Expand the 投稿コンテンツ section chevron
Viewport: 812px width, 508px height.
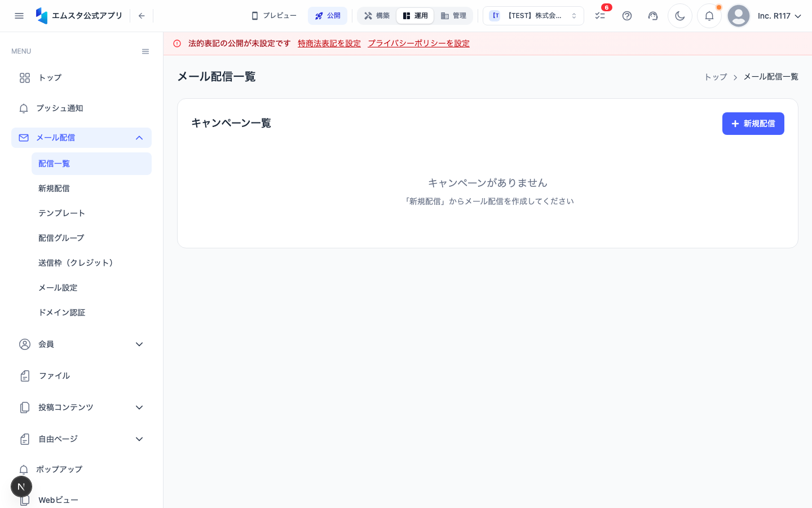click(x=139, y=408)
